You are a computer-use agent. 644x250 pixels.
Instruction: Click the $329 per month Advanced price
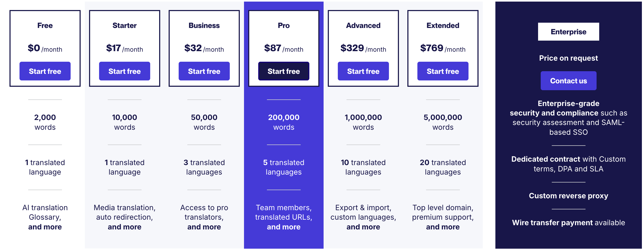pyautogui.click(x=363, y=48)
